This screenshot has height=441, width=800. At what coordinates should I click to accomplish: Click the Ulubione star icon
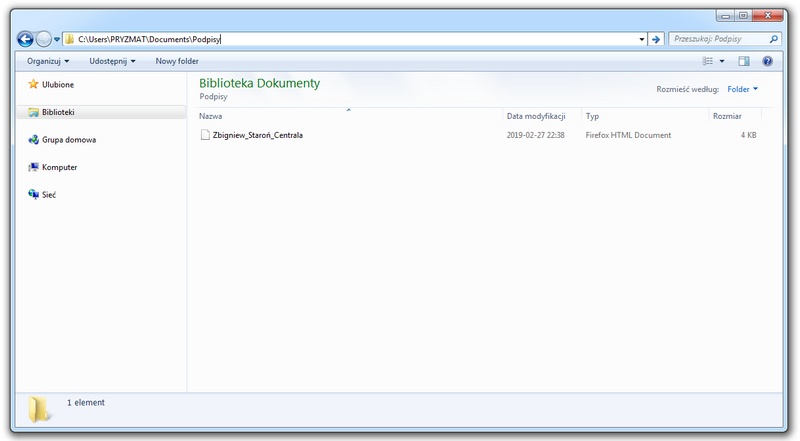click(x=33, y=84)
